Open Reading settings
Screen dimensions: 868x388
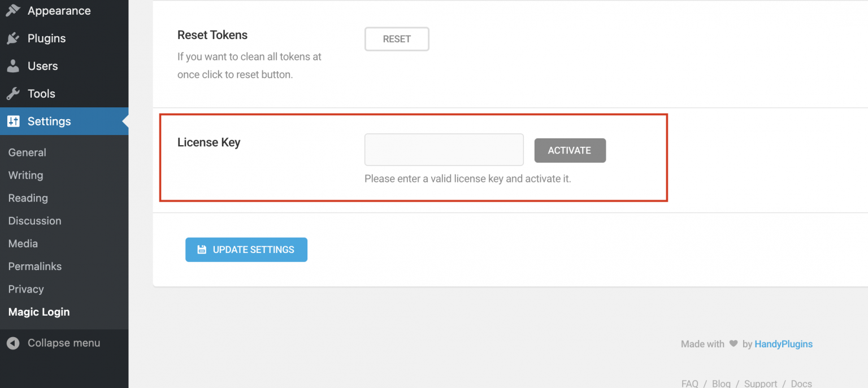coord(28,198)
